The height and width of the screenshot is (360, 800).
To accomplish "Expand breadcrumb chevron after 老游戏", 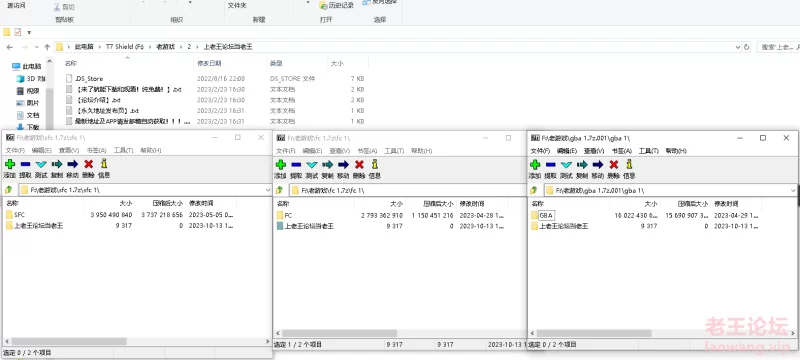I will (x=181, y=47).
